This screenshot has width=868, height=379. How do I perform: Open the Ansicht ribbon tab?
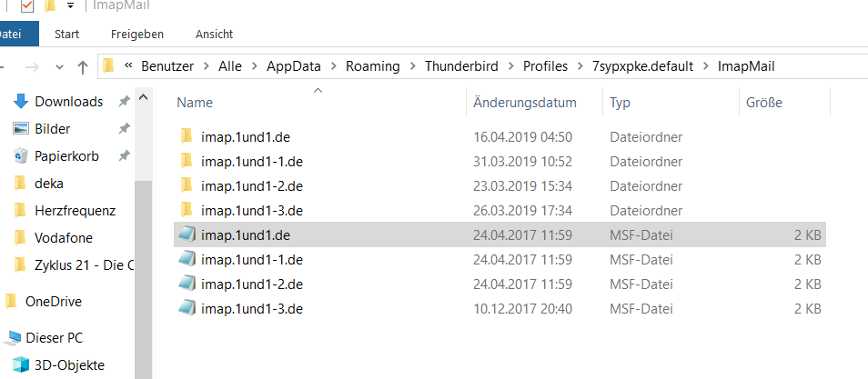click(x=214, y=35)
